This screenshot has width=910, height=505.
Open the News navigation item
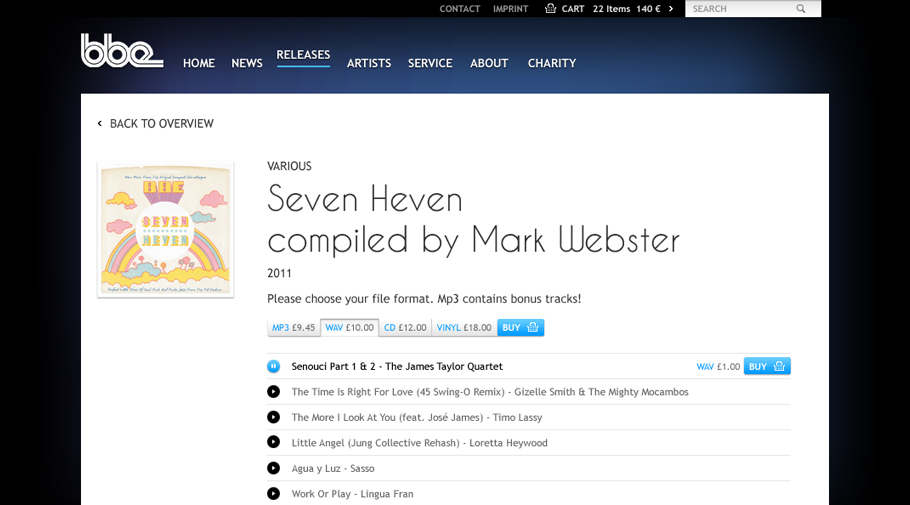pyautogui.click(x=247, y=63)
